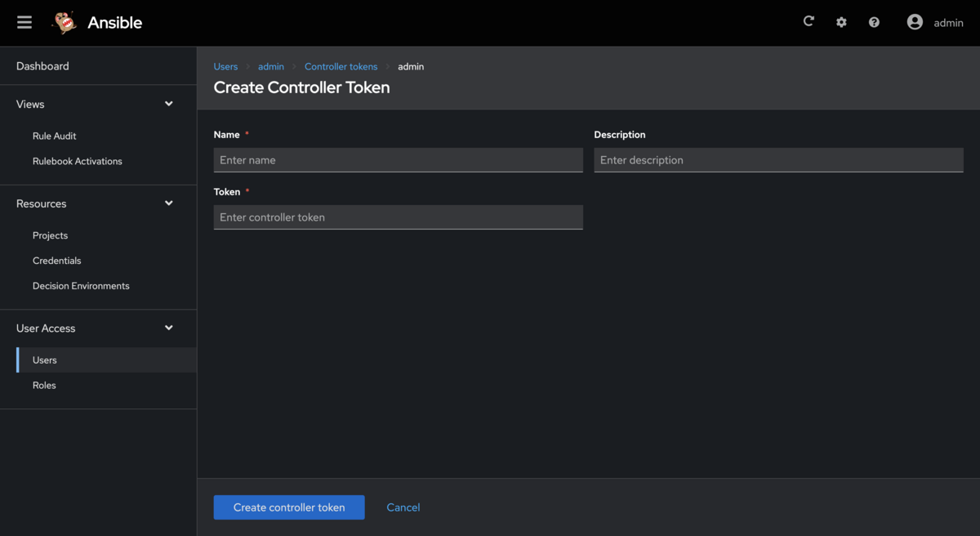This screenshot has height=536, width=980.
Task: Cancel the token creation
Action: pyautogui.click(x=403, y=507)
